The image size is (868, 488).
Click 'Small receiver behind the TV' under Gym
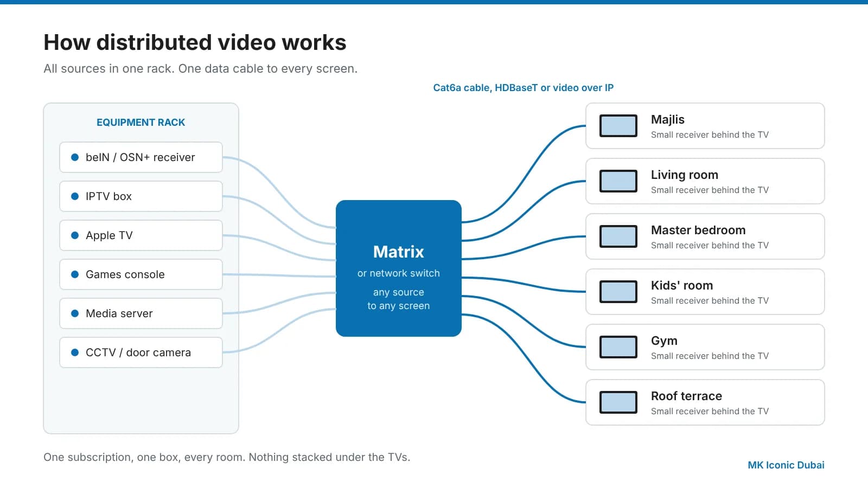(710, 356)
